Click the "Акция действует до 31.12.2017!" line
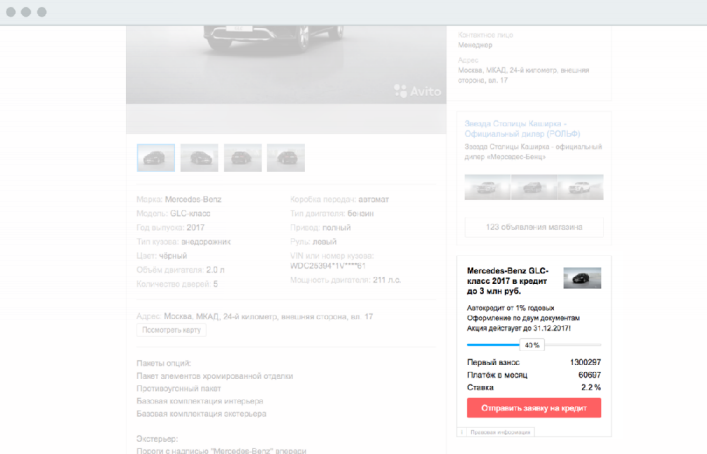 pos(519,328)
